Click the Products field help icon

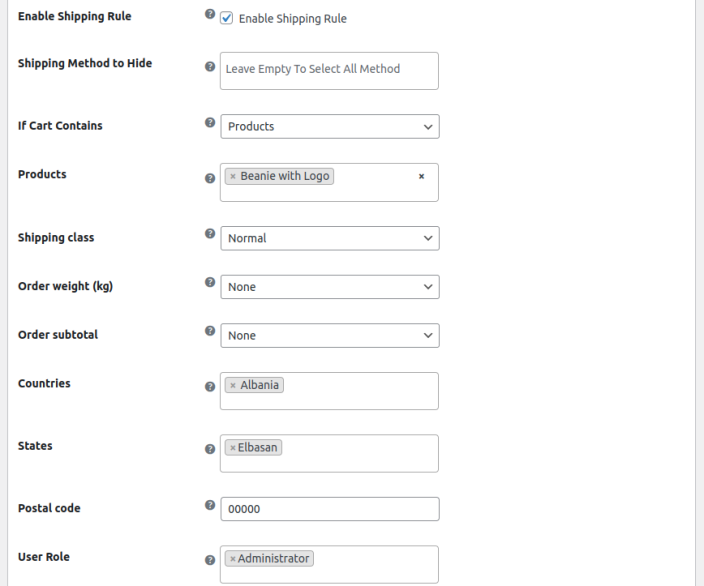point(210,178)
